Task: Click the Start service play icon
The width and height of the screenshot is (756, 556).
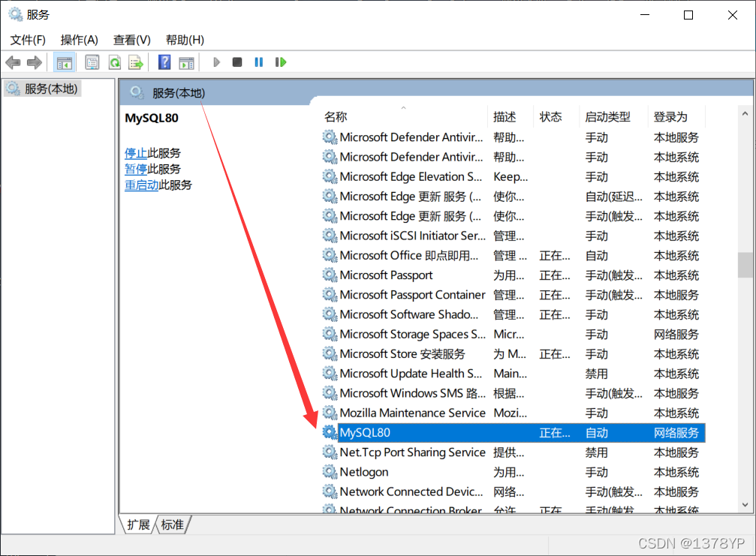Action: (216, 62)
